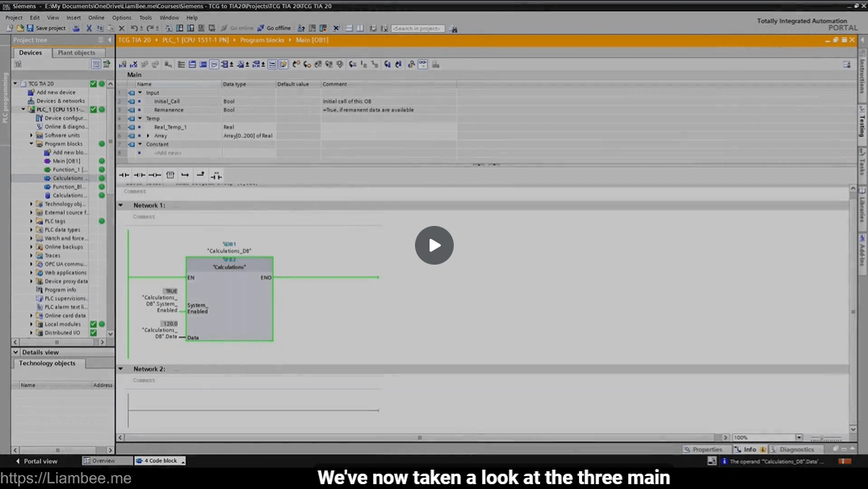Viewport: 868px width, 489px height.
Task: Collapse the Input variable group
Action: pos(140,93)
